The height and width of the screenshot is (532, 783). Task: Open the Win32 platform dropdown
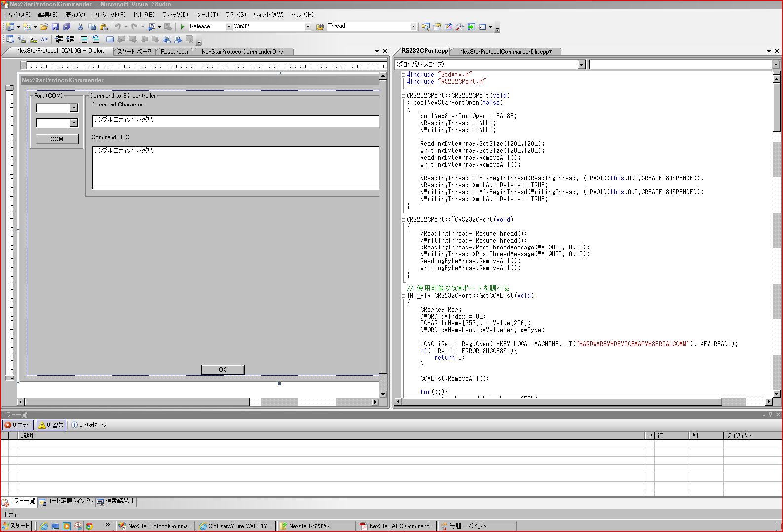[308, 27]
